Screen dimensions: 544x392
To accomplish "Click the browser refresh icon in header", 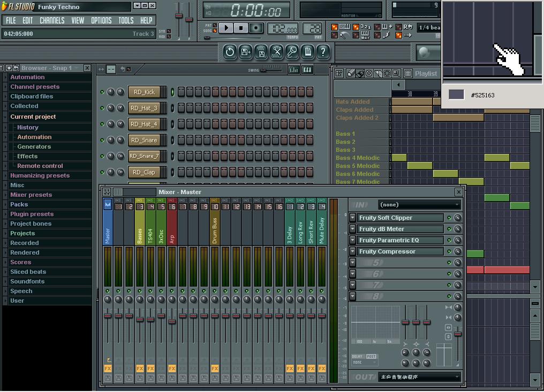I will [x=16, y=68].
